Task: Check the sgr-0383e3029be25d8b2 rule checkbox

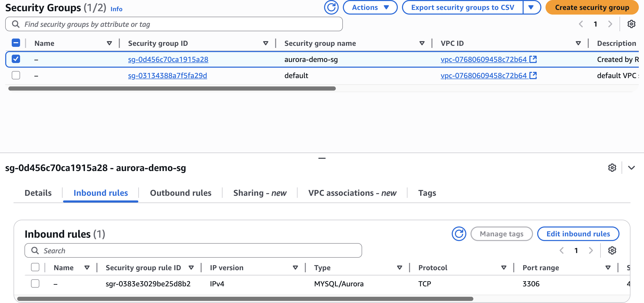Action: [x=35, y=283]
